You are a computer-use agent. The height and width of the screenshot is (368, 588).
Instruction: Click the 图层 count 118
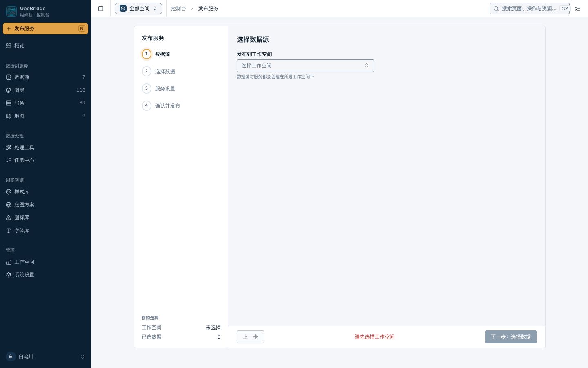(x=81, y=90)
